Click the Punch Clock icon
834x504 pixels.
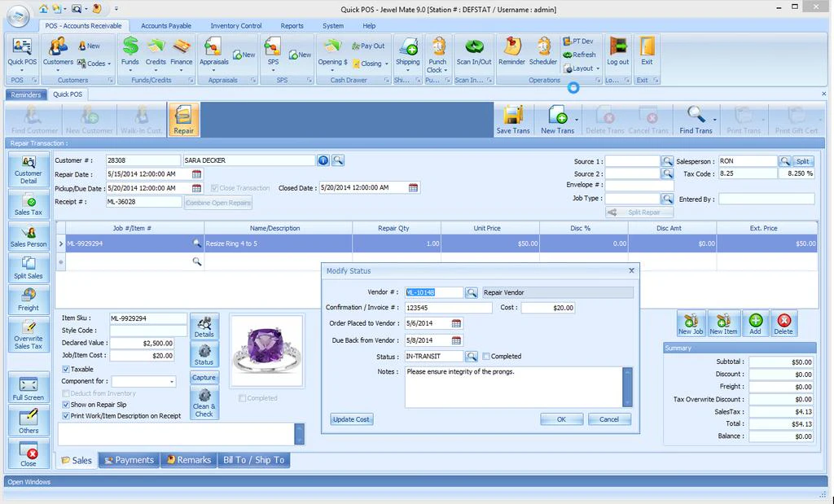tap(437, 50)
